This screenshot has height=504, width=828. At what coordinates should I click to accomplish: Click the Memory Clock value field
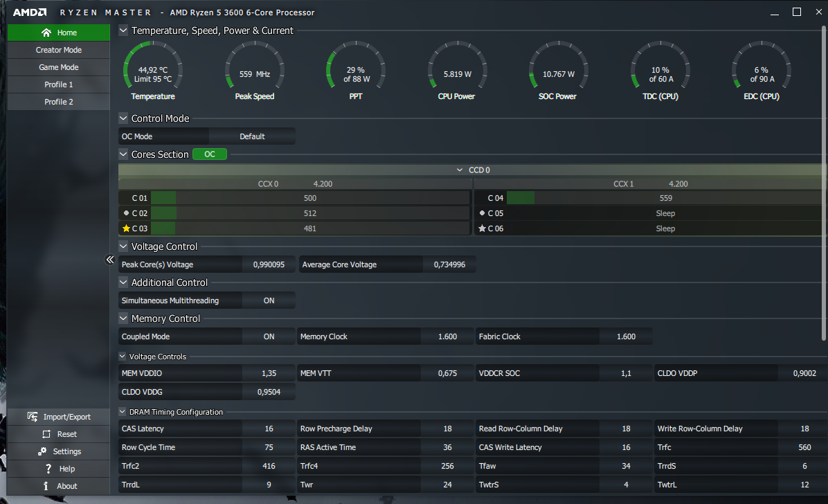[447, 336]
